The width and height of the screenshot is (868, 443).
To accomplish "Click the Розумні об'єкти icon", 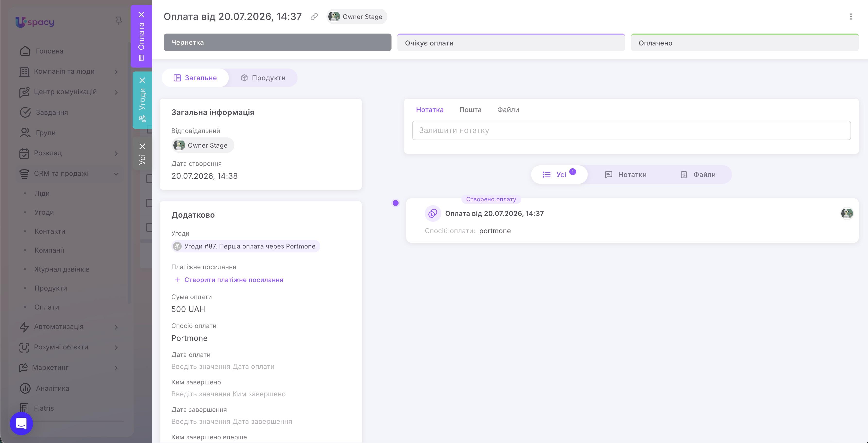I will click(x=24, y=347).
